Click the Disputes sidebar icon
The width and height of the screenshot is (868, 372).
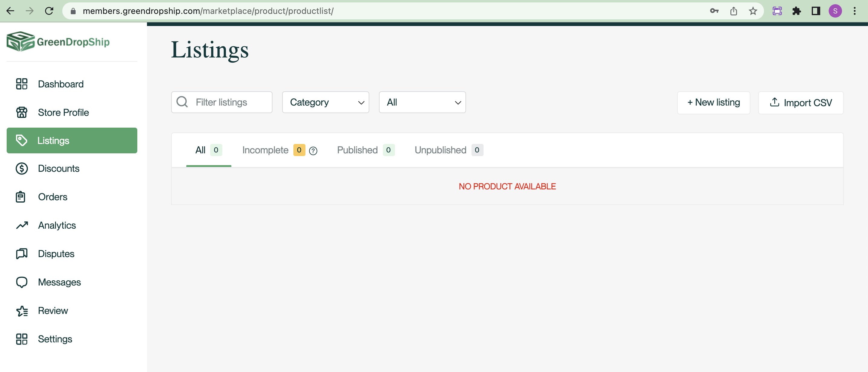pyautogui.click(x=21, y=253)
